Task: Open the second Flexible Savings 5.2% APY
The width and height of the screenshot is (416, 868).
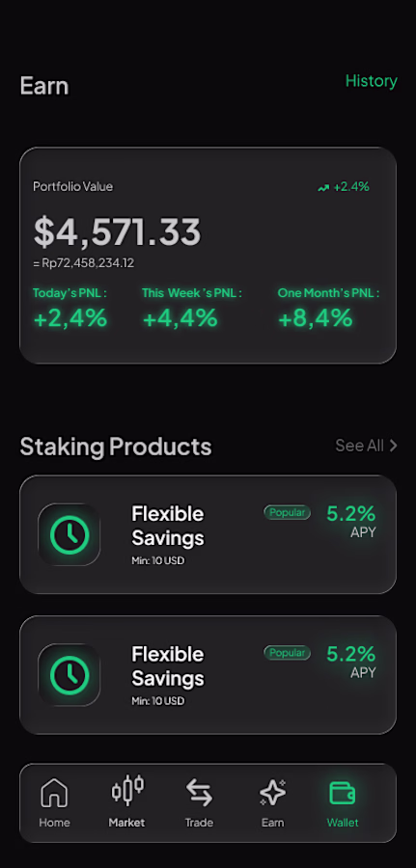Action: [350, 661]
